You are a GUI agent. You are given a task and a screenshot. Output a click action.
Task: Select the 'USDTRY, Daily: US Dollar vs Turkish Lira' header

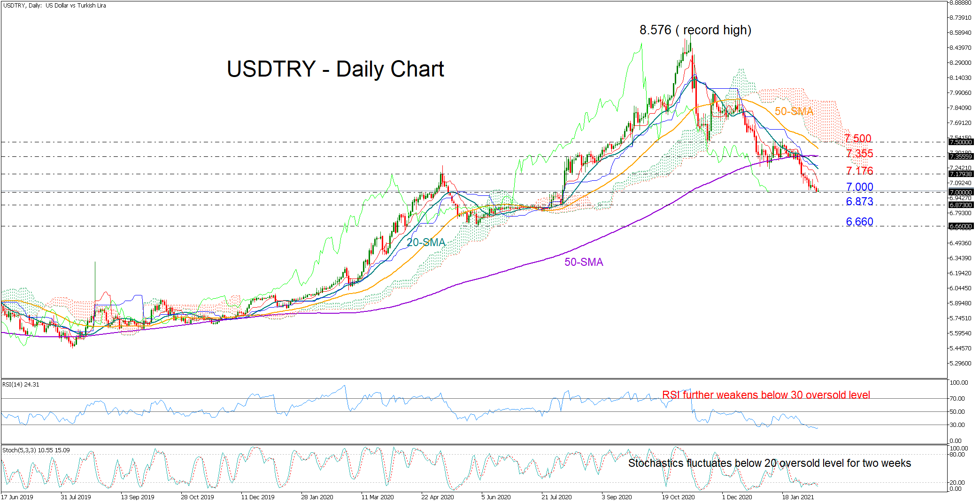pos(54,6)
